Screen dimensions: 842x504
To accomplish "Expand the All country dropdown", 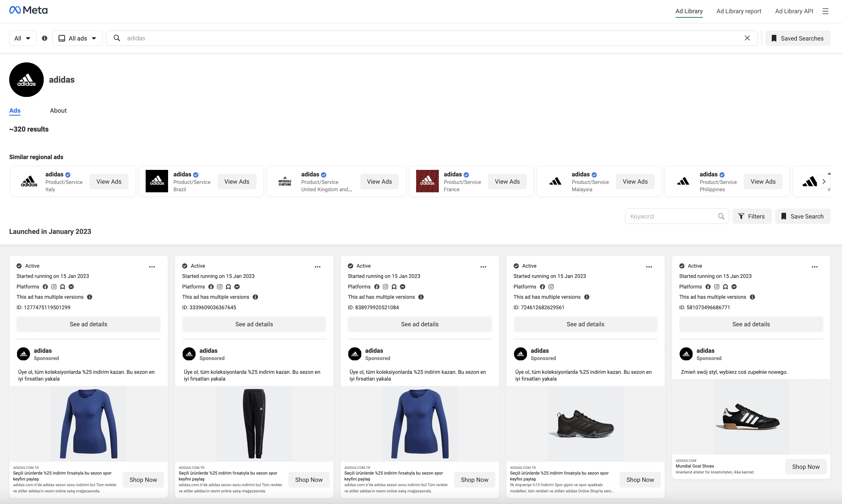I will pyautogui.click(x=22, y=38).
